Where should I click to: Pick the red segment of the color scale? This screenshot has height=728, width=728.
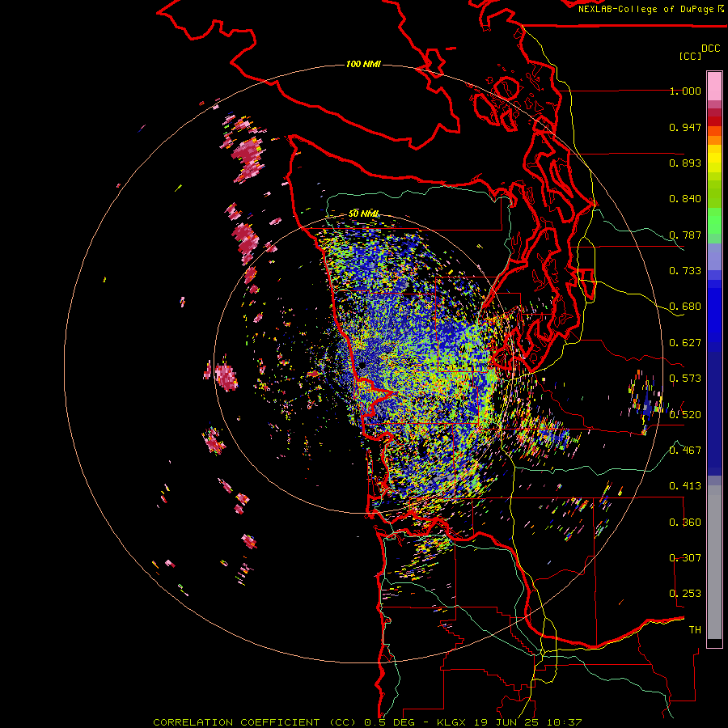pyautogui.click(x=714, y=121)
